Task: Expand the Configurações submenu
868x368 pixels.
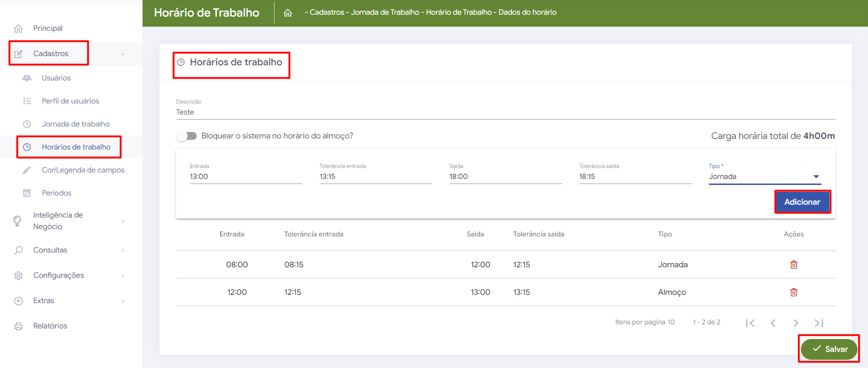Action: pos(123,276)
